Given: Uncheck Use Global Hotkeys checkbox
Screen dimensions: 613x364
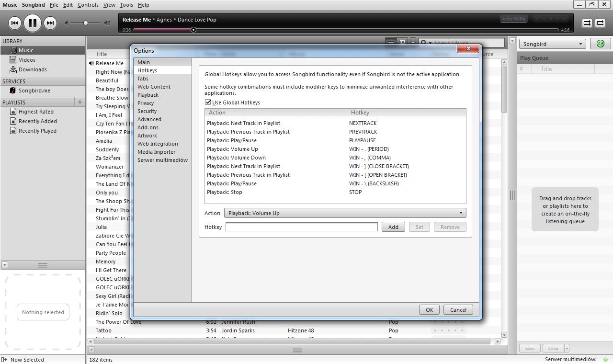Looking at the screenshot, I should tap(208, 102).
